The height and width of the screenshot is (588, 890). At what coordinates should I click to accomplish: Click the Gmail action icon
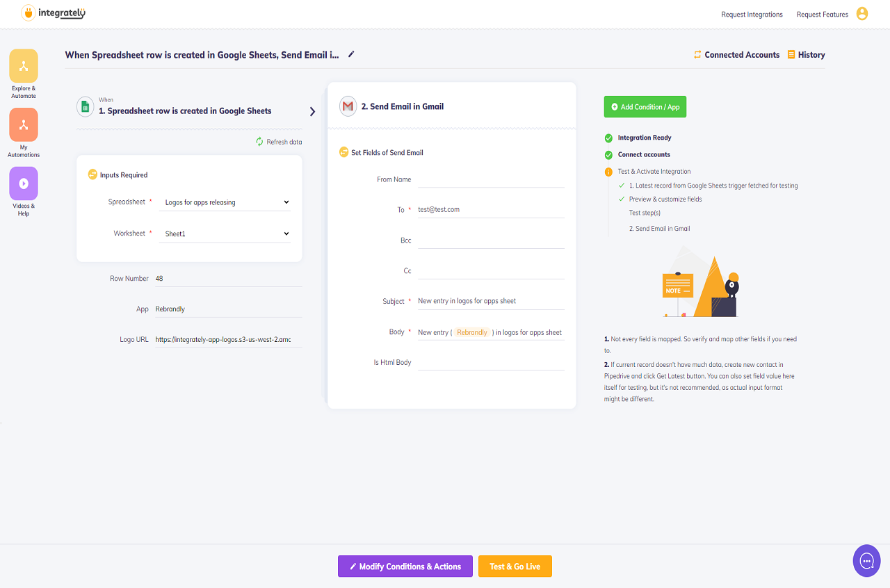point(347,105)
